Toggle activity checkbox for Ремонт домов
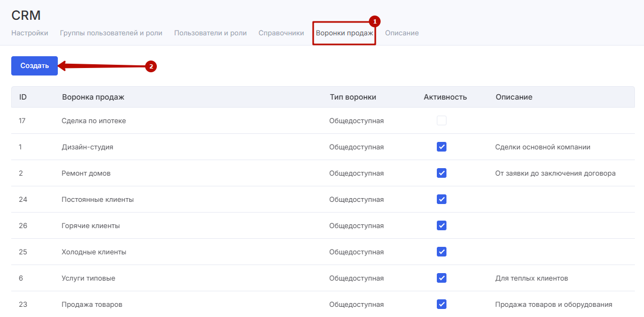 point(442,173)
